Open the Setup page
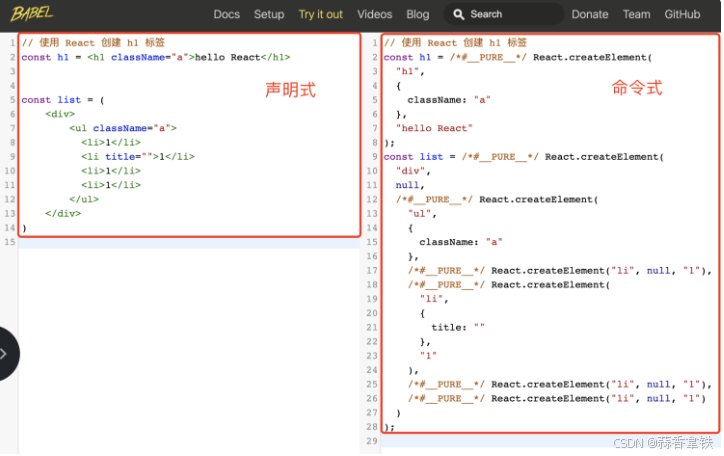The width and height of the screenshot is (724, 456). [x=269, y=14]
